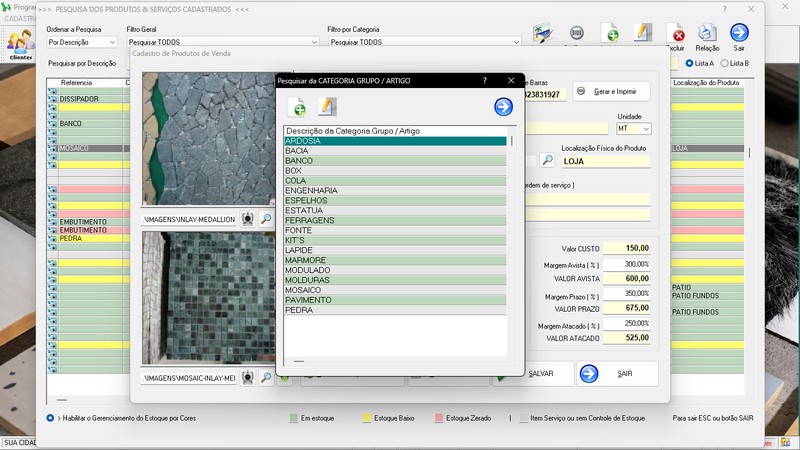Select the Lista B radio button

coord(725,63)
